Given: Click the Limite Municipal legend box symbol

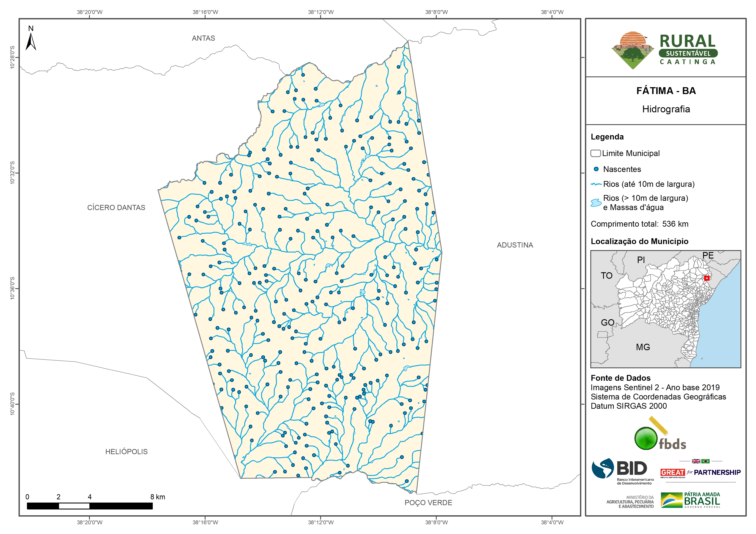Looking at the screenshot, I should 595,153.
